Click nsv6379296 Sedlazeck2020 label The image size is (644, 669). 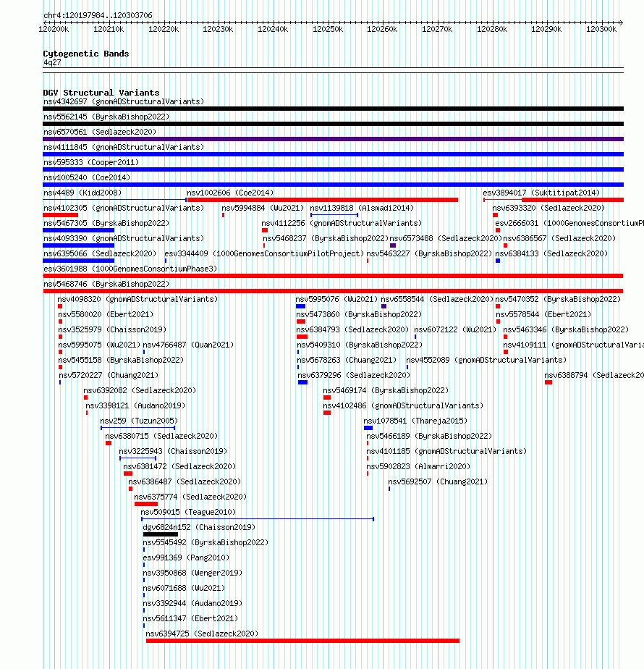coord(354,376)
